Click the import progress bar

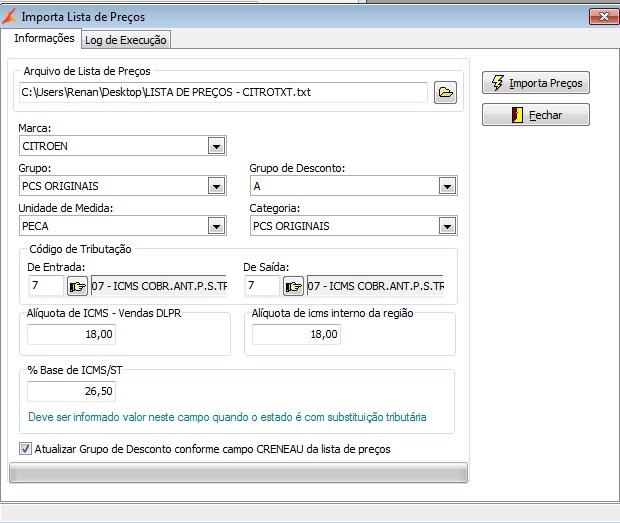[x=238, y=473]
